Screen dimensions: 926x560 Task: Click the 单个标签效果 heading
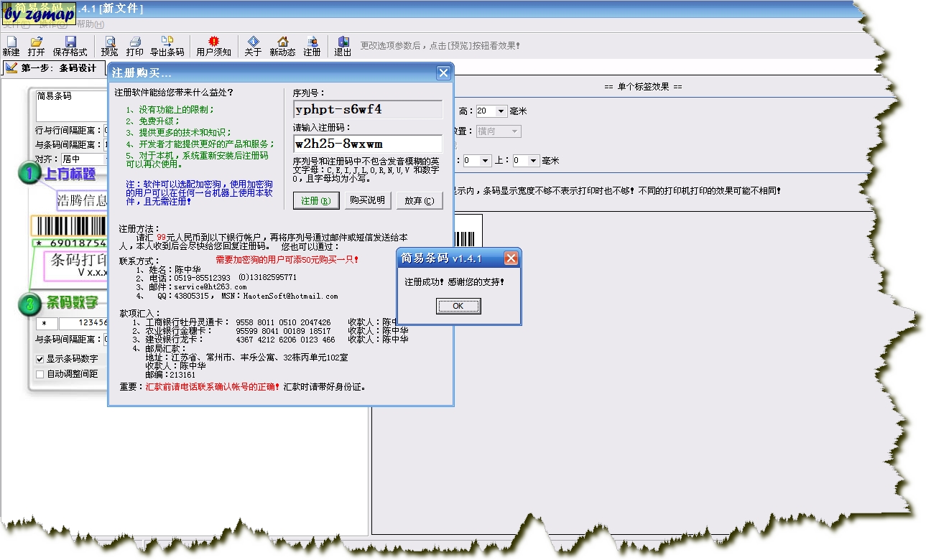point(643,87)
